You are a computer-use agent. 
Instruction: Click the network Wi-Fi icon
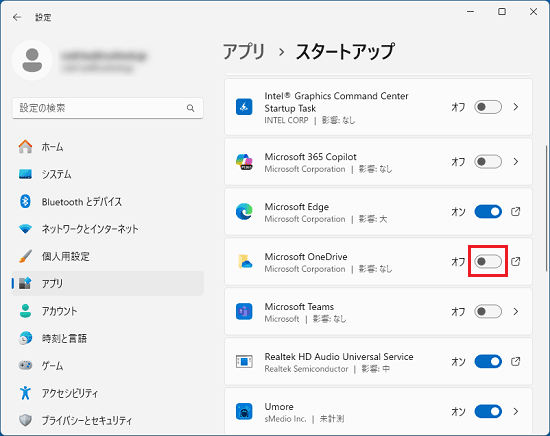[x=25, y=229]
